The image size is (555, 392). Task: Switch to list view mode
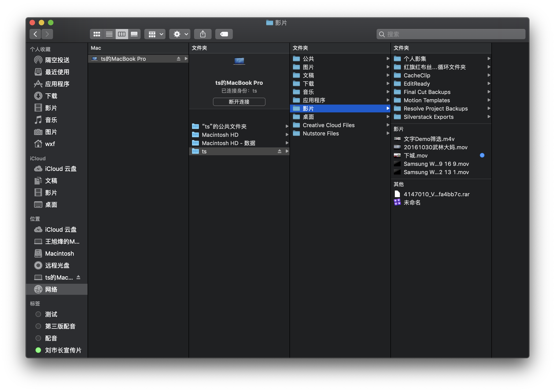coord(109,34)
